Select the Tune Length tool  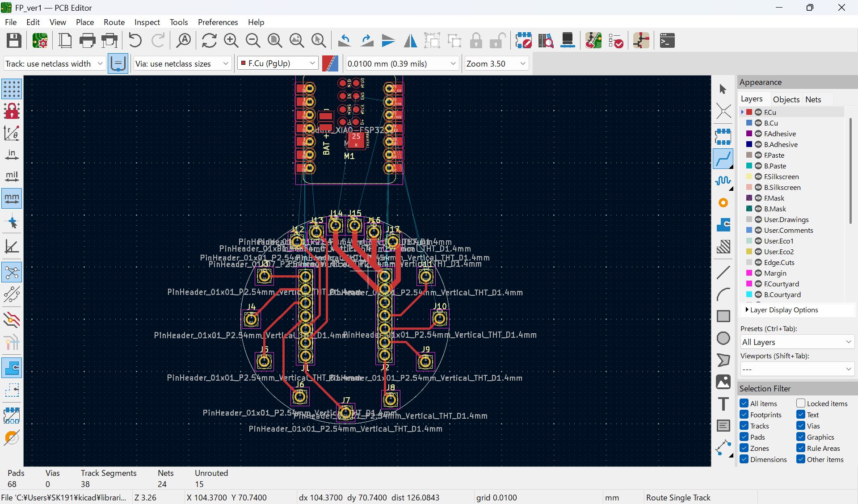click(x=723, y=181)
